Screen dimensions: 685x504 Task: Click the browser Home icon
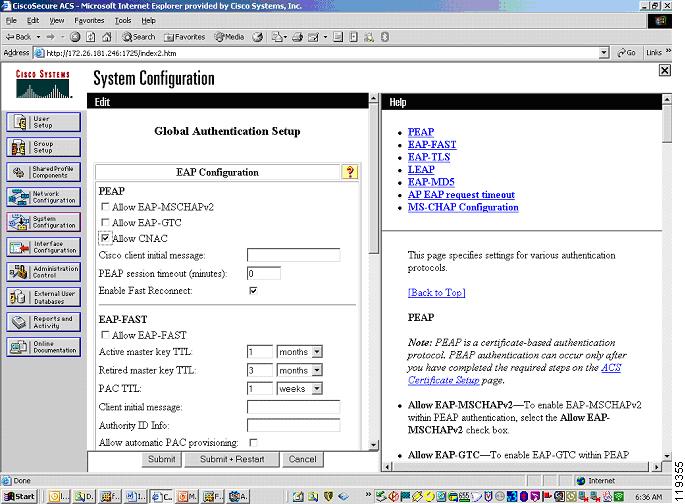[107, 37]
